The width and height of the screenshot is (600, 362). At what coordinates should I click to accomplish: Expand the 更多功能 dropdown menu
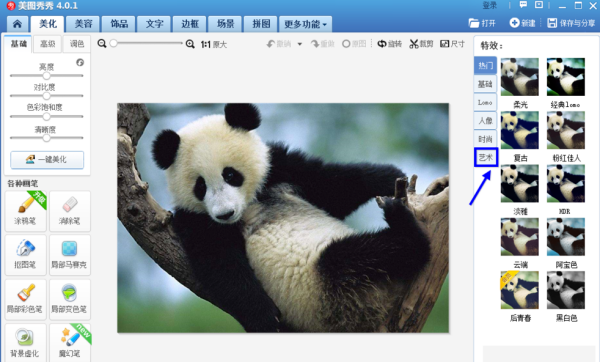[x=305, y=24]
